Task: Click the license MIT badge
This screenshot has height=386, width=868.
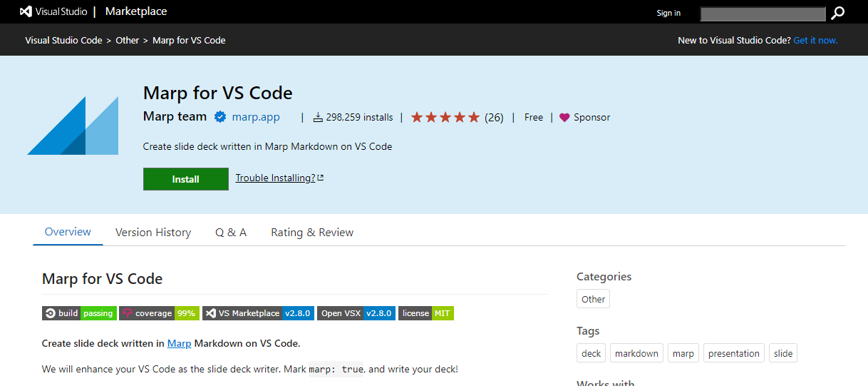Action: 426,313
